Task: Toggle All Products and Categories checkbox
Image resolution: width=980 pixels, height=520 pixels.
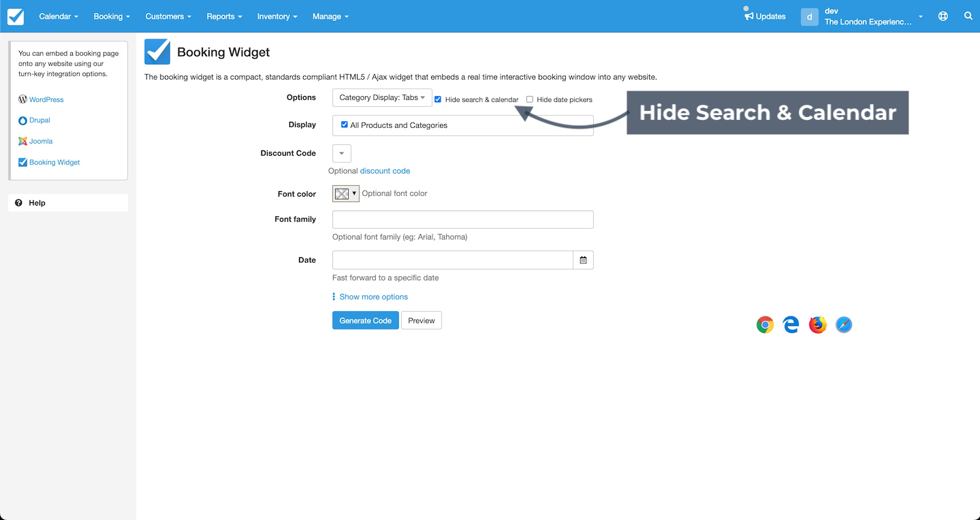Action: (x=345, y=125)
